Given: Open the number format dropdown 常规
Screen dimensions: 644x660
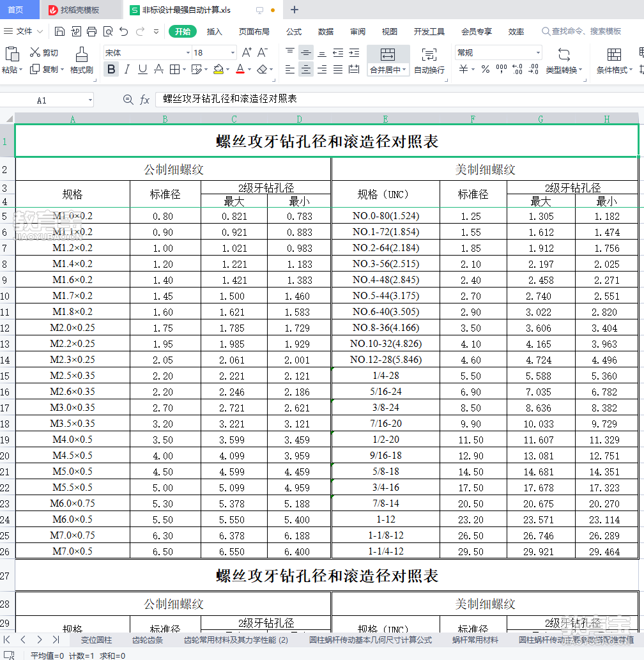Looking at the screenshot, I should tap(498, 52).
